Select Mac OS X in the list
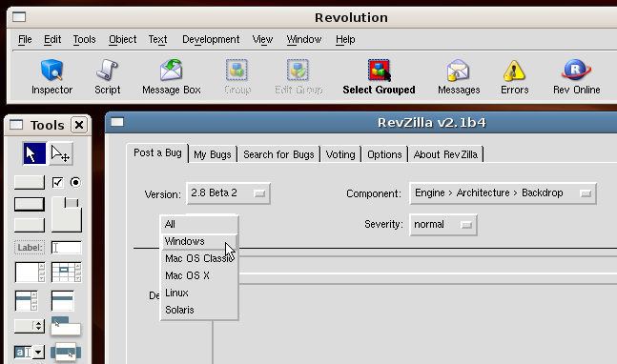Image resolution: width=617 pixels, height=364 pixels. coord(199,275)
